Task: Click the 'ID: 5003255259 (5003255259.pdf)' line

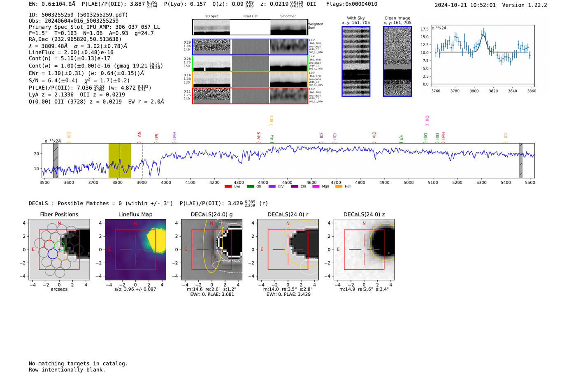Action: [78, 15]
